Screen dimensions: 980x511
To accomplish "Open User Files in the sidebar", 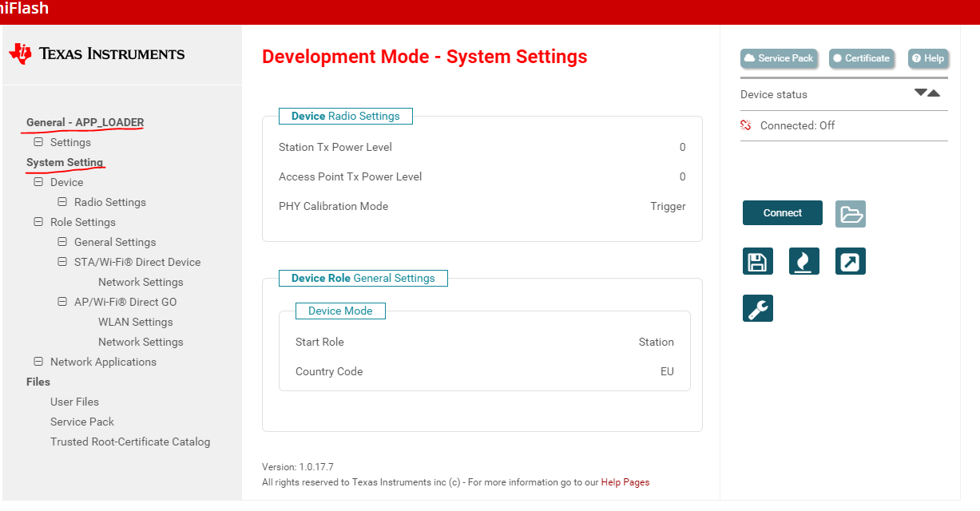I will point(74,402).
